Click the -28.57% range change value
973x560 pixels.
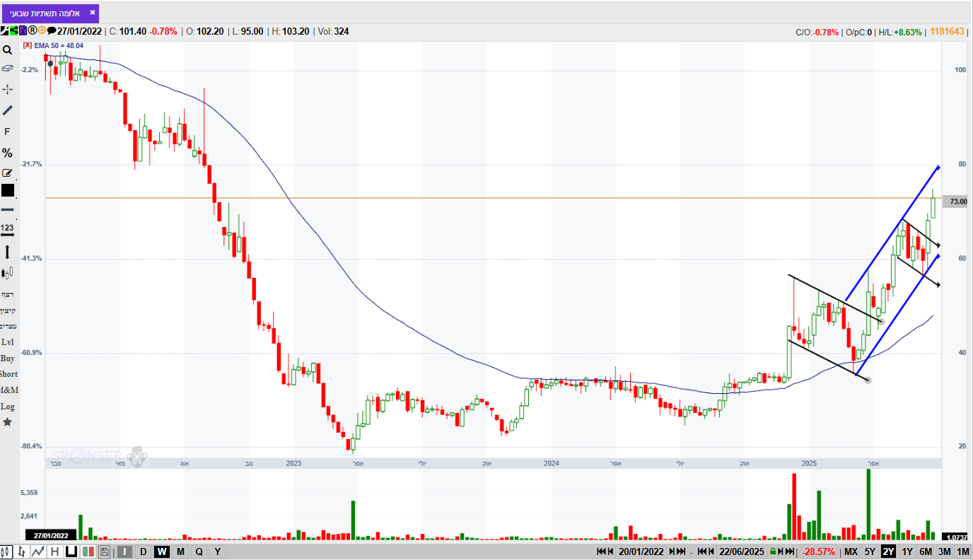[819, 552]
